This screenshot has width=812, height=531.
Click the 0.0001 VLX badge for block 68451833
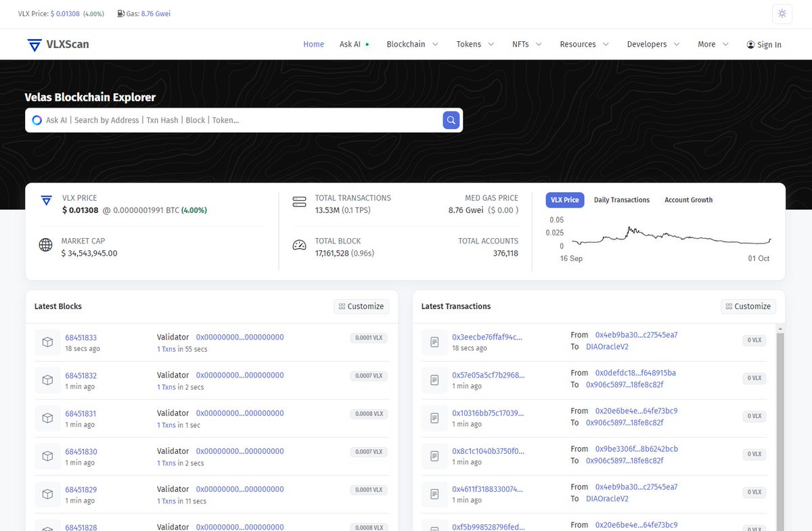pyautogui.click(x=369, y=338)
